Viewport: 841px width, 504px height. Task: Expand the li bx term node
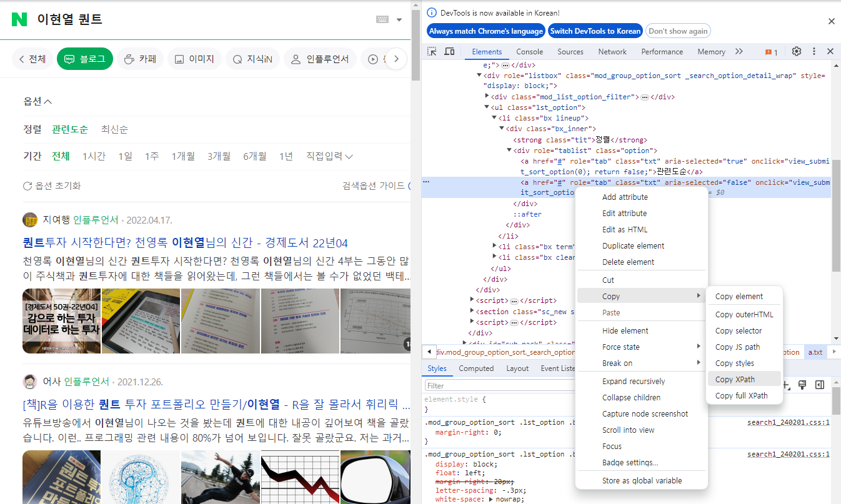[x=494, y=247]
